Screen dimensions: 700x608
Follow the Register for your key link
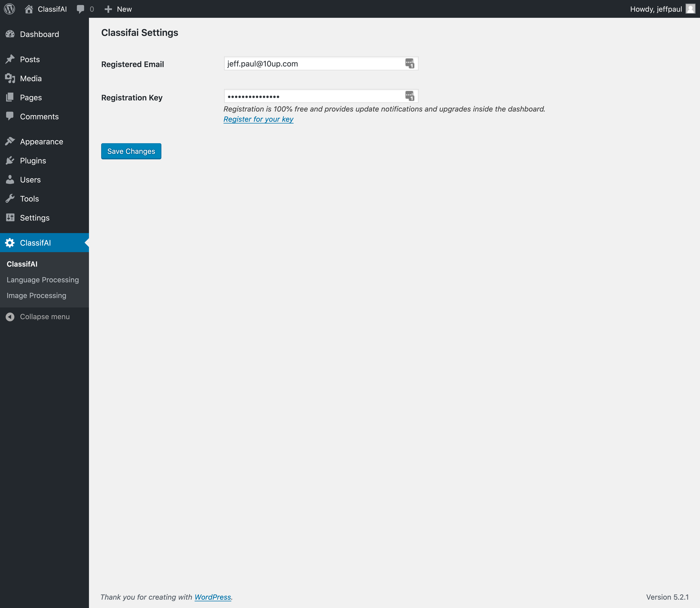[x=258, y=119]
